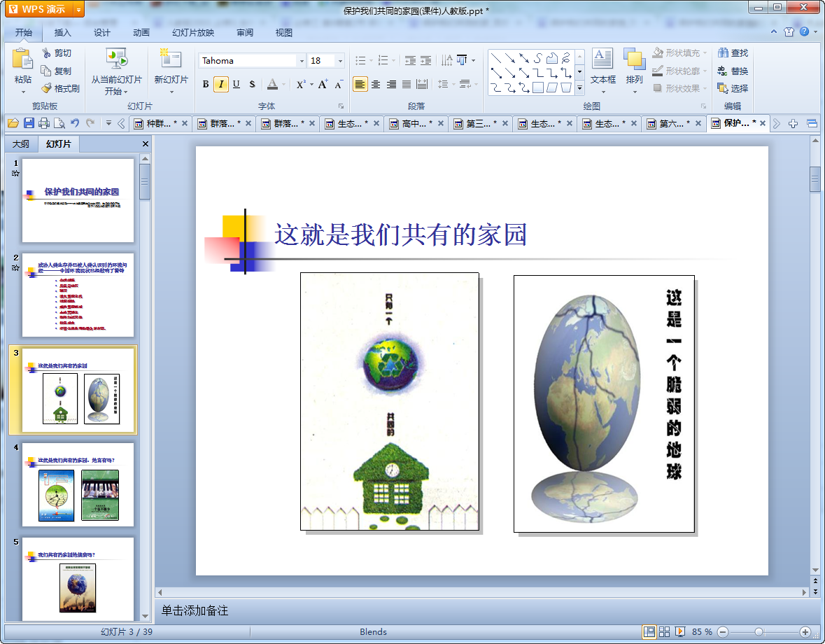The image size is (825, 644).
Task: Toggle Underline formatting
Action: tap(237, 84)
